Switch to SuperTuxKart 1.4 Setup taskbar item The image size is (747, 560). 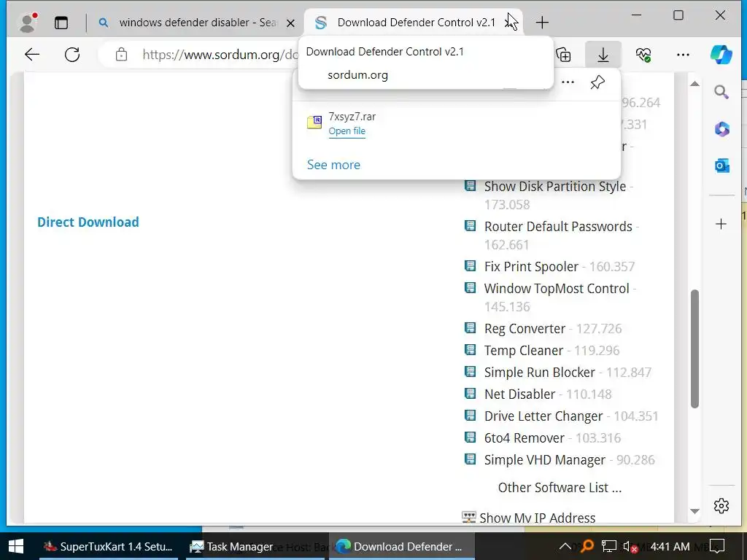tap(108, 546)
